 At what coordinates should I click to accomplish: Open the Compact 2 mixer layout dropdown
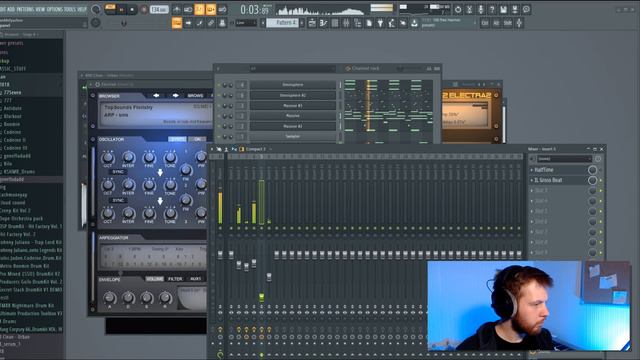tap(256, 149)
